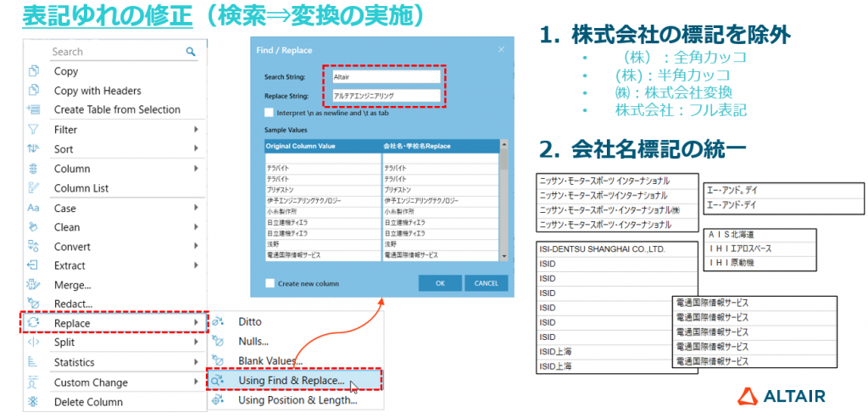868x418 pixels.
Task: Click the Column List icon
Action: click(x=33, y=188)
